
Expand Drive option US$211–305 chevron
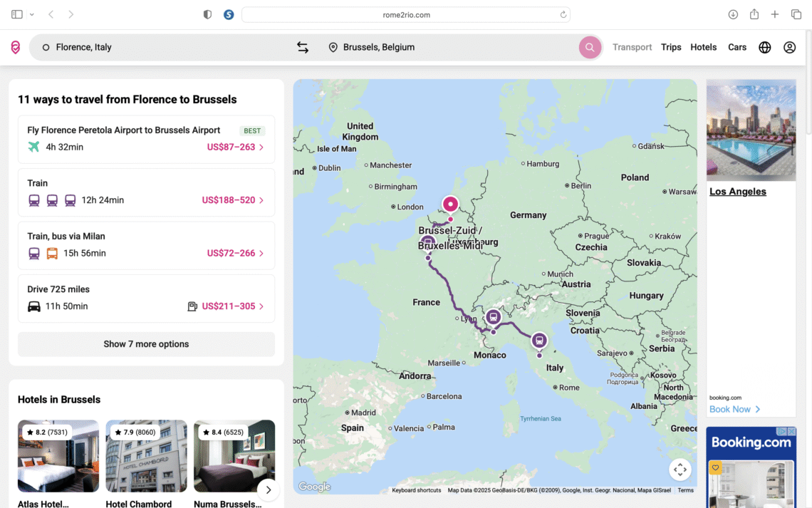click(x=261, y=306)
